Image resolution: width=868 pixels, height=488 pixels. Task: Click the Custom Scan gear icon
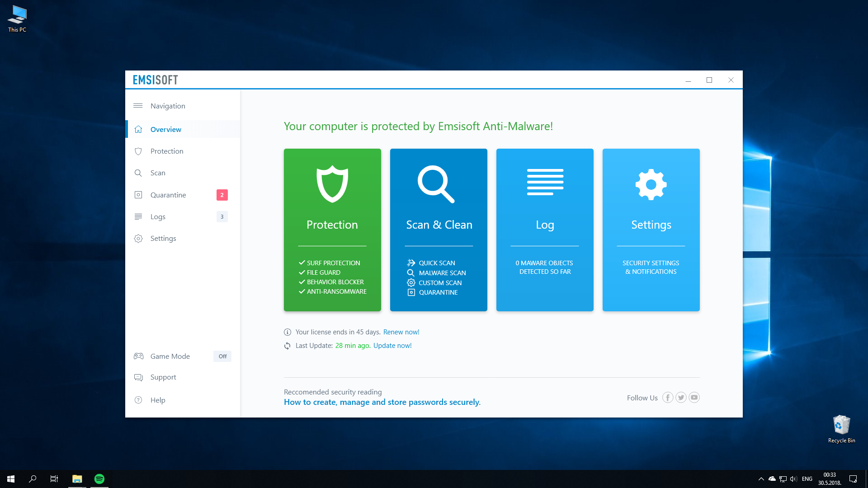point(411,283)
